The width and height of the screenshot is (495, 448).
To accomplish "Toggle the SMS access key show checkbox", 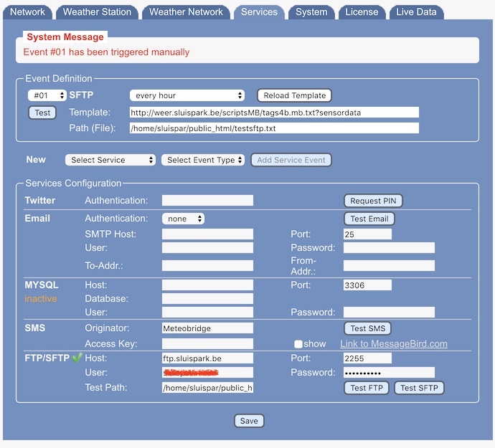I will click(298, 344).
